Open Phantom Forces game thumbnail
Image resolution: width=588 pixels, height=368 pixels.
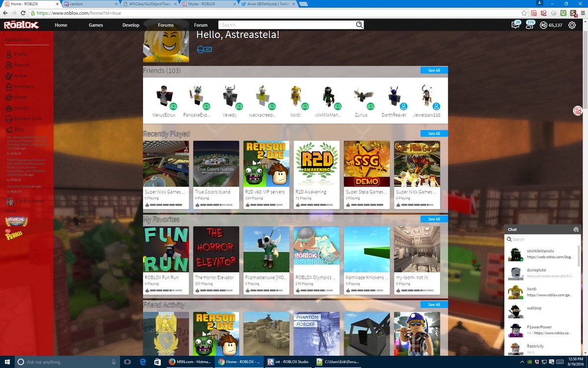coord(316,334)
